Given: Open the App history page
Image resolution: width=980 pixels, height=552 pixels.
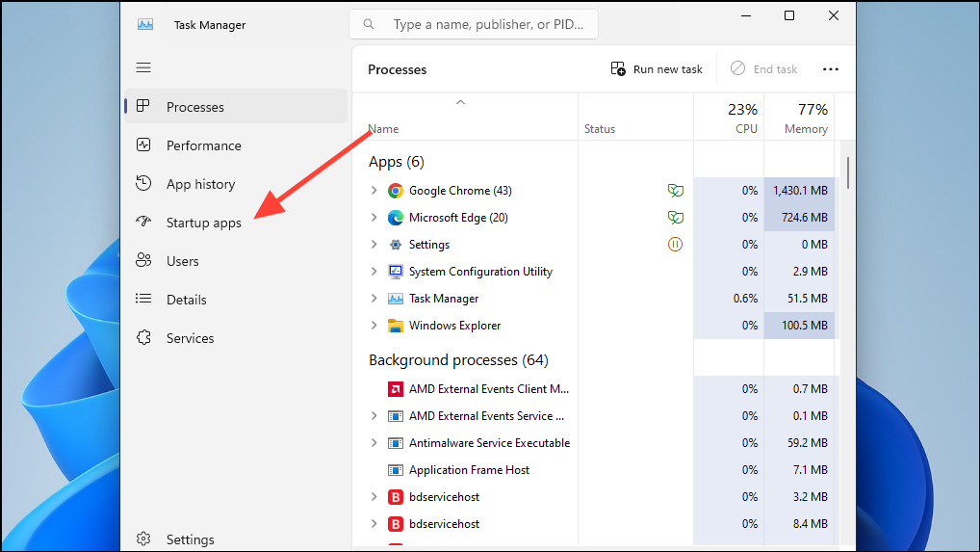Looking at the screenshot, I should (x=236, y=184).
